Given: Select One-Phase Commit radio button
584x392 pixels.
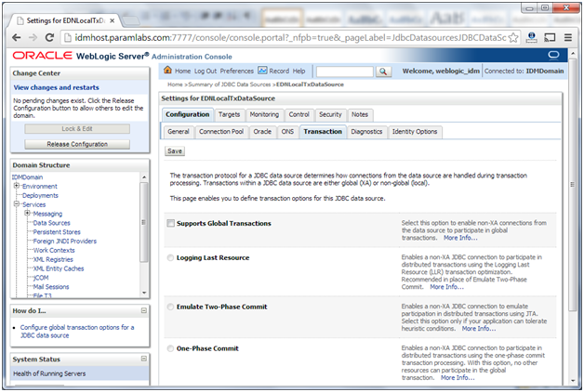Looking at the screenshot, I should pos(170,348).
